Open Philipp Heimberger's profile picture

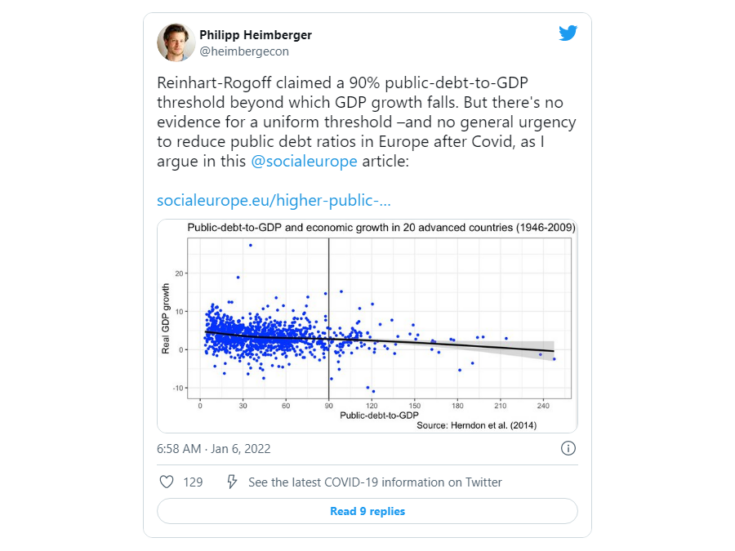tap(175, 42)
